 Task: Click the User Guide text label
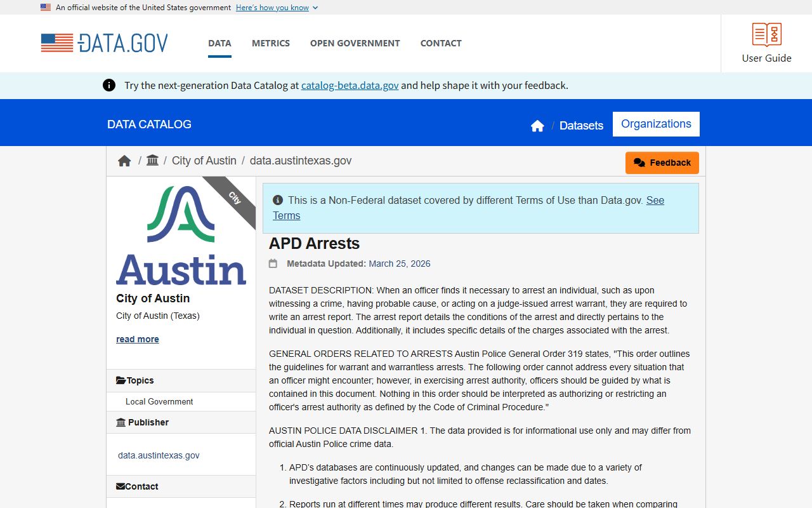766,58
